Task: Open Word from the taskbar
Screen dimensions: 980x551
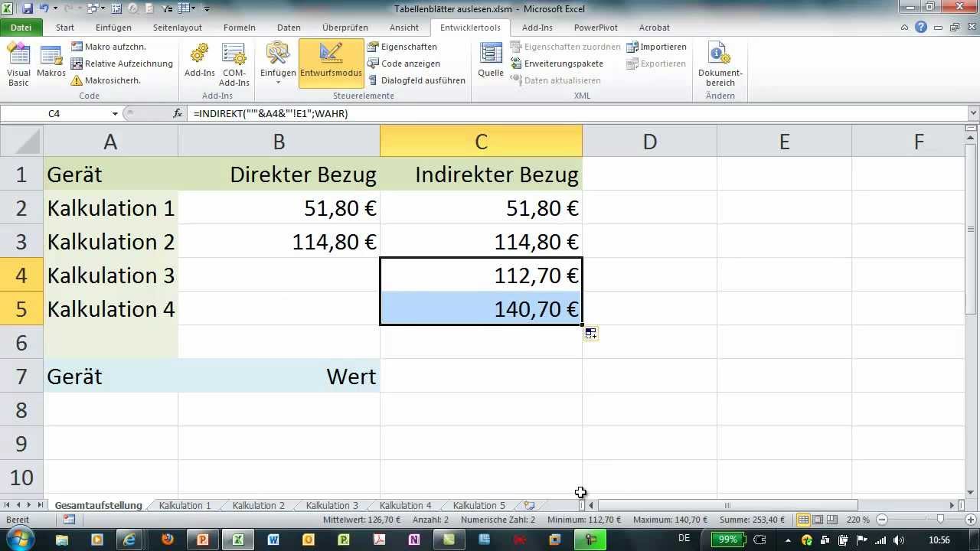Action: point(273,540)
